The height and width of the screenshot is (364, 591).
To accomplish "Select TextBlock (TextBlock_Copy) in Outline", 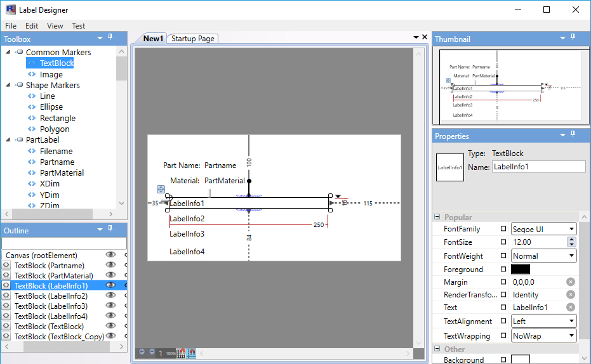I will coord(59,337).
